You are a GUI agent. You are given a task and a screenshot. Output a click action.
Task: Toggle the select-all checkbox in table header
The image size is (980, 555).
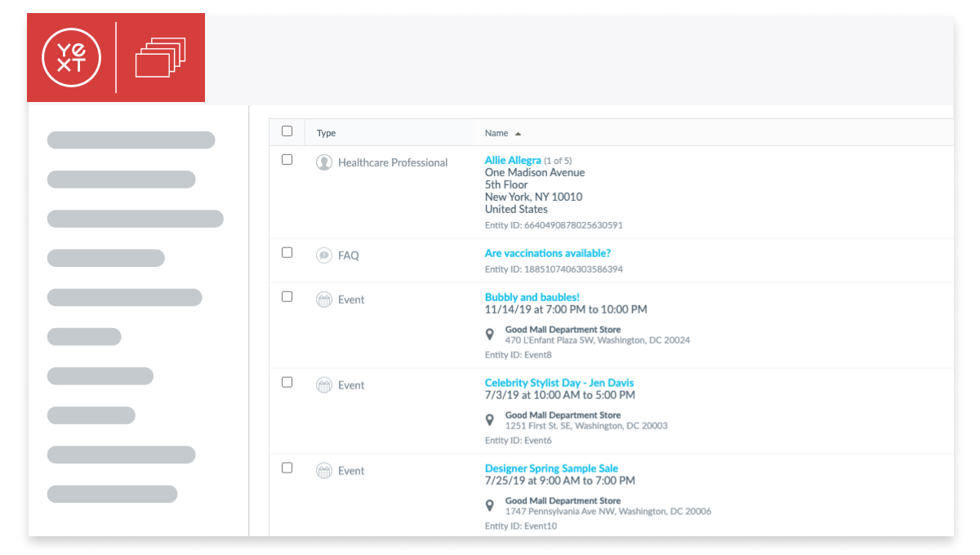tap(287, 131)
